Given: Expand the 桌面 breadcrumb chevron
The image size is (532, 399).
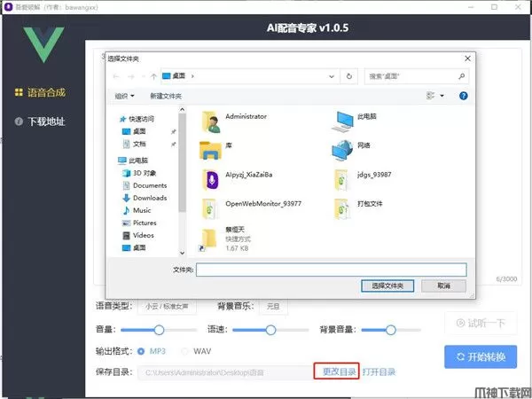Looking at the screenshot, I should (x=192, y=76).
